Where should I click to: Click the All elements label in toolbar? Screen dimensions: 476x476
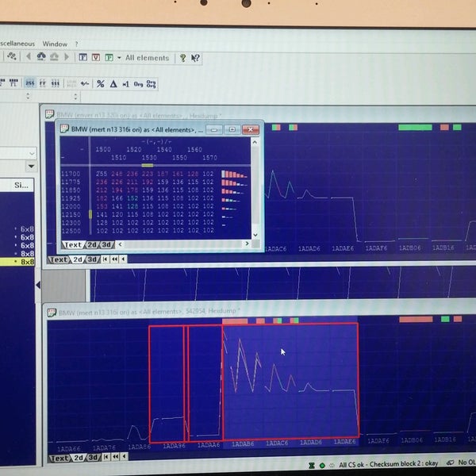(148, 58)
